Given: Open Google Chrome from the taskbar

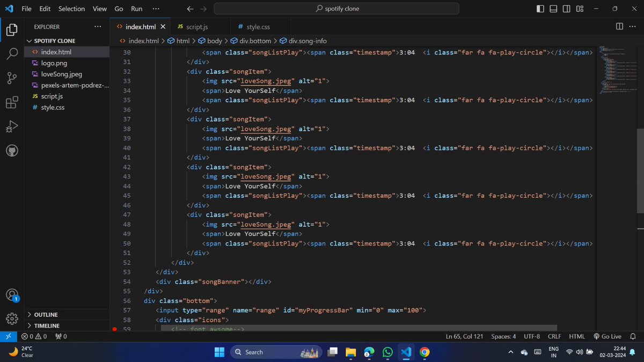Looking at the screenshot, I should 425,352.
